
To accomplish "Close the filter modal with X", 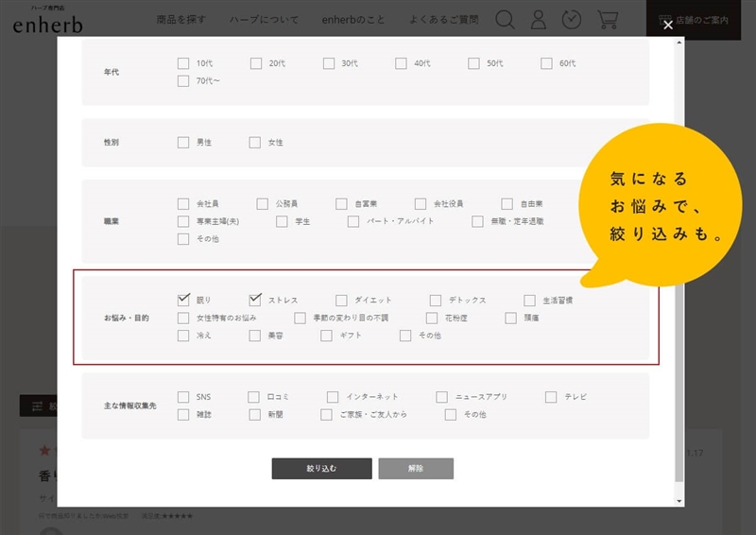I will (x=668, y=26).
